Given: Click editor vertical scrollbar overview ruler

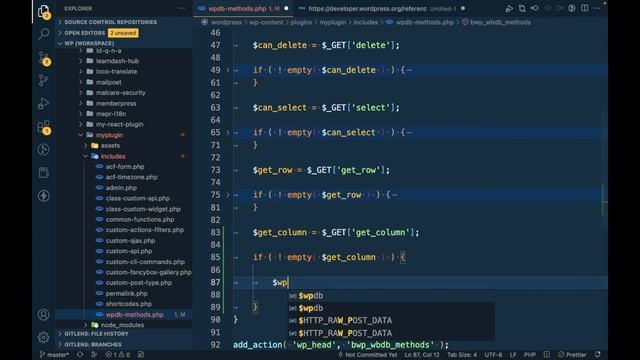Looking at the screenshot, I should (604, 188).
